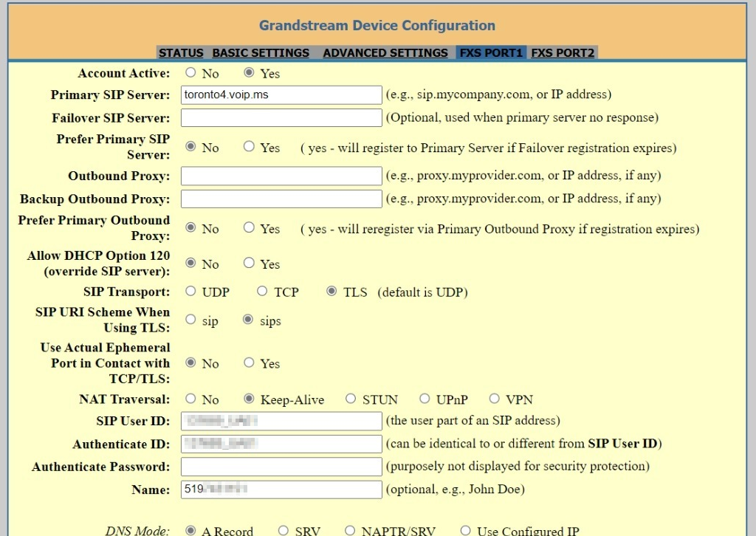Viewport: 756px width, 536px height.
Task: Set Allow DHCP Option 120 to No
Action: pos(191,263)
